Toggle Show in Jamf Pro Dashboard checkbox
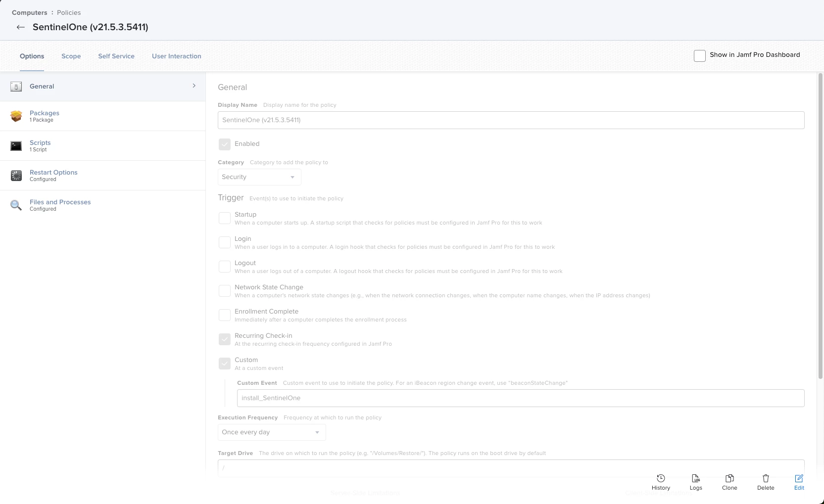 (x=700, y=56)
